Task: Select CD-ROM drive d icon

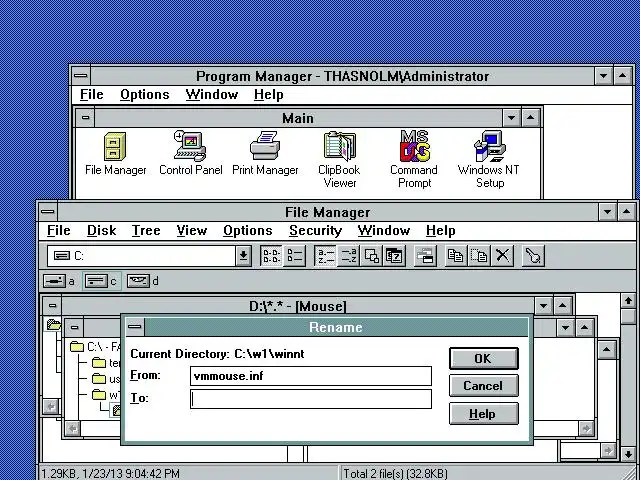Action: [x=138, y=281]
